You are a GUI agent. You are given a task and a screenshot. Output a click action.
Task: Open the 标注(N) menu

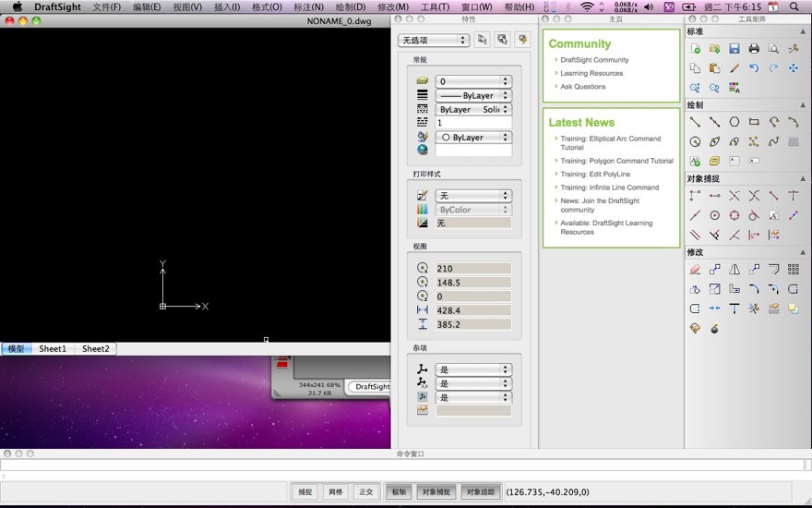[308, 6]
